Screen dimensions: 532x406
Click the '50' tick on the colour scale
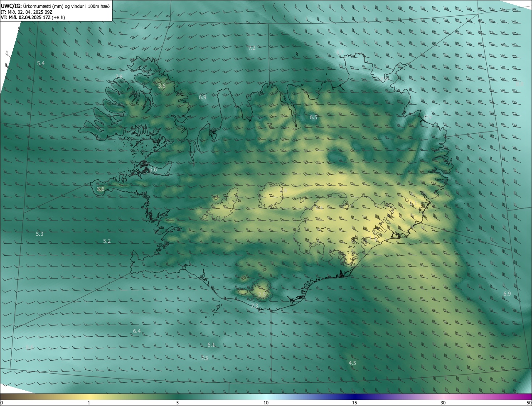click(529, 403)
